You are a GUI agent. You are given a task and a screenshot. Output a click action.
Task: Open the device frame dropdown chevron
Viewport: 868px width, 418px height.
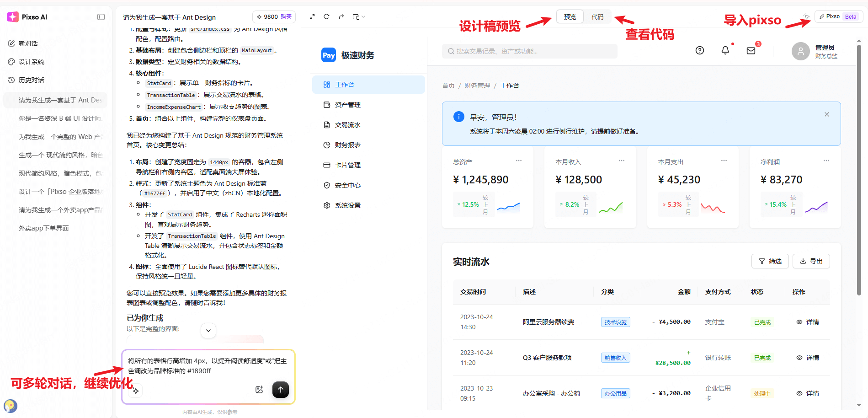(x=363, y=16)
